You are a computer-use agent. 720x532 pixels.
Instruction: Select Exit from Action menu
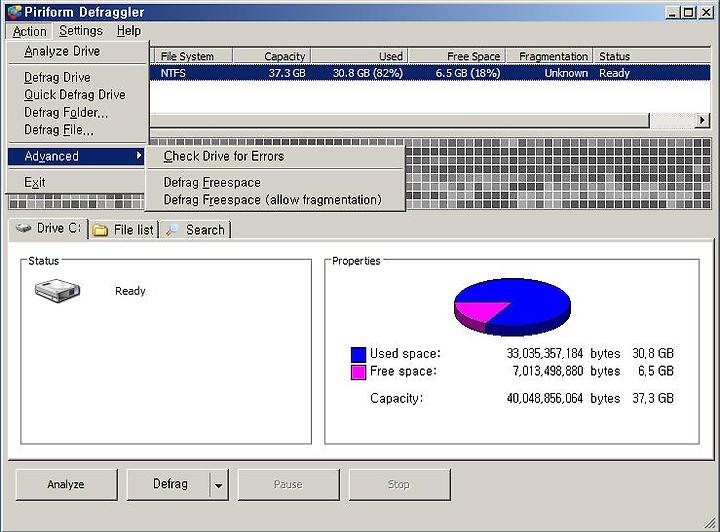tap(76, 182)
